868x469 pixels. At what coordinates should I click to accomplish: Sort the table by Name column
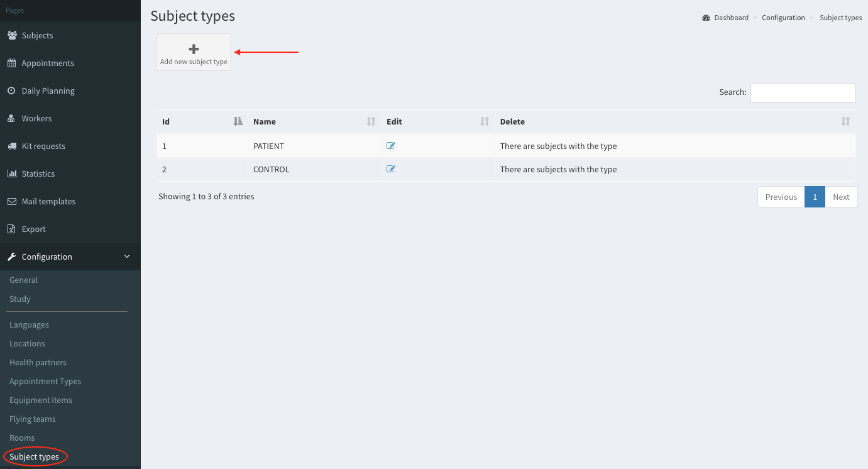[x=371, y=121]
